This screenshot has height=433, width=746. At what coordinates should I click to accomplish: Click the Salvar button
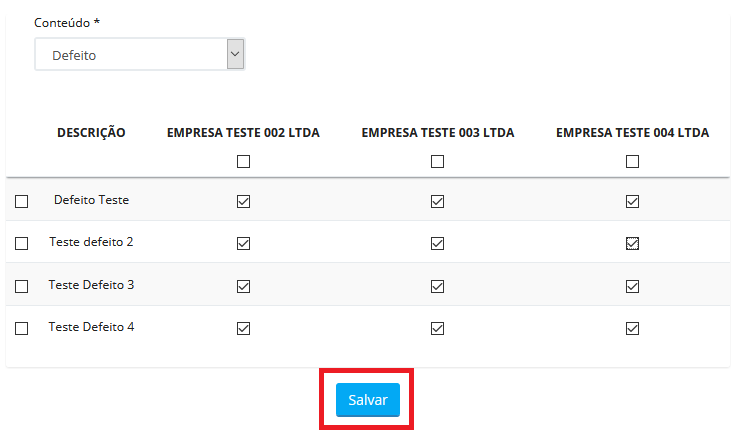point(367,399)
